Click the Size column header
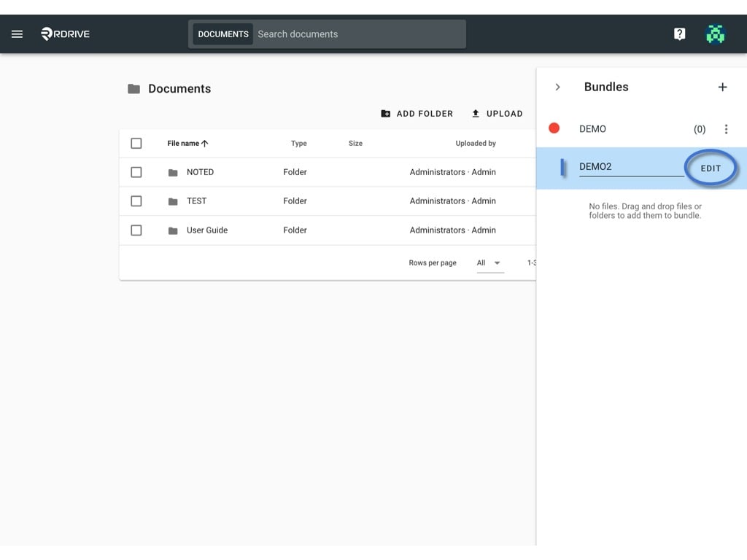Viewport: 747px width, 560px height. point(355,144)
